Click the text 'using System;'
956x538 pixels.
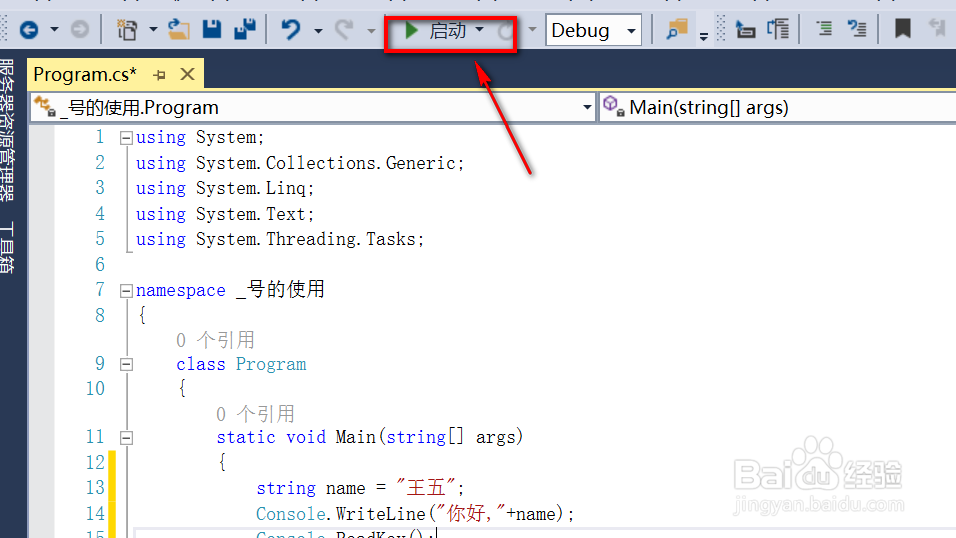199,137
